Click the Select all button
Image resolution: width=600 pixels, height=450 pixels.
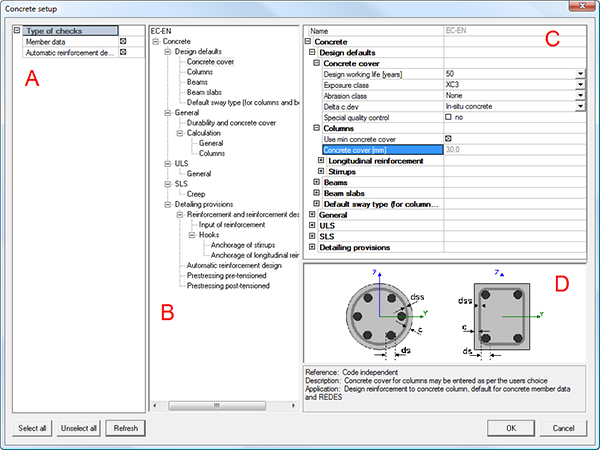tap(33, 428)
